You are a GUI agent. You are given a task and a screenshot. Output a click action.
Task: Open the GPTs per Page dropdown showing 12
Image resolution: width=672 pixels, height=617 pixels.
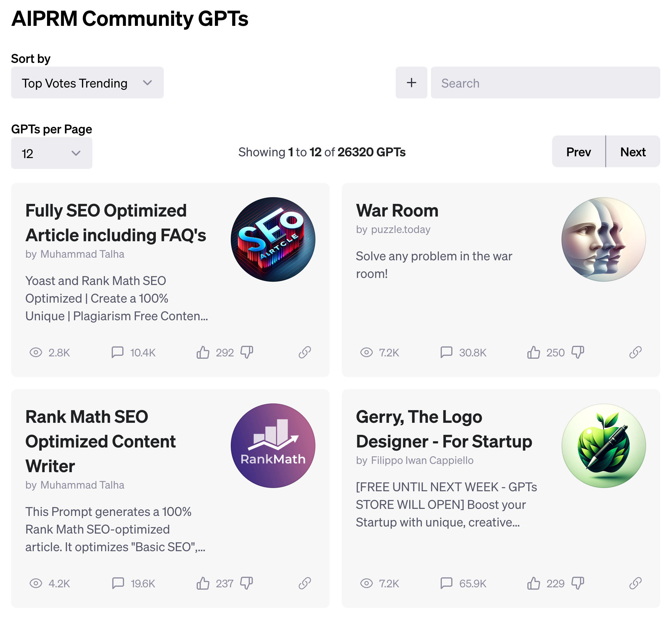[51, 153]
